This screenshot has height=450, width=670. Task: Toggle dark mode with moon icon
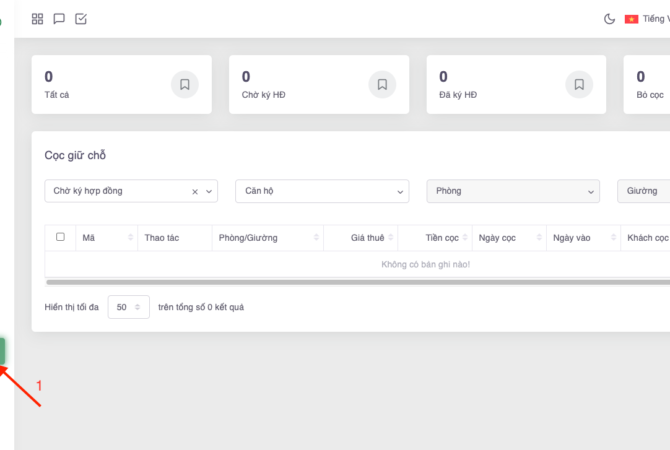(610, 19)
